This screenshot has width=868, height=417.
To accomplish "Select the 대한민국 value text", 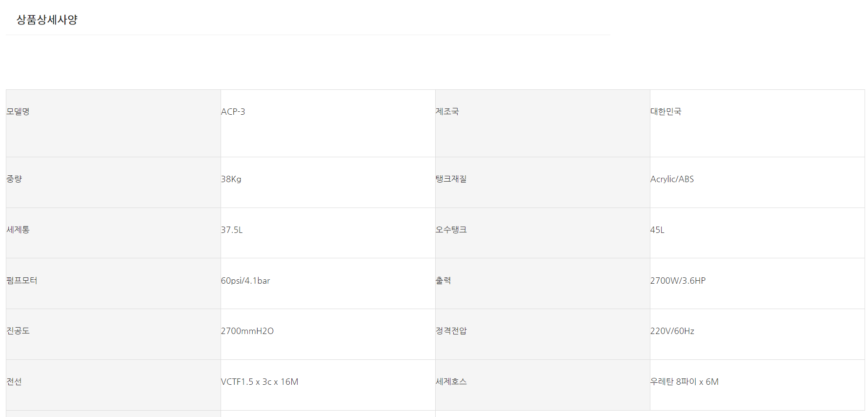I will click(666, 111).
